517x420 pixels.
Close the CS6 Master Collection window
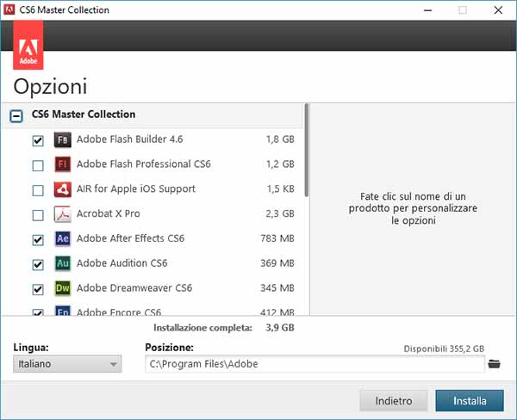498,10
